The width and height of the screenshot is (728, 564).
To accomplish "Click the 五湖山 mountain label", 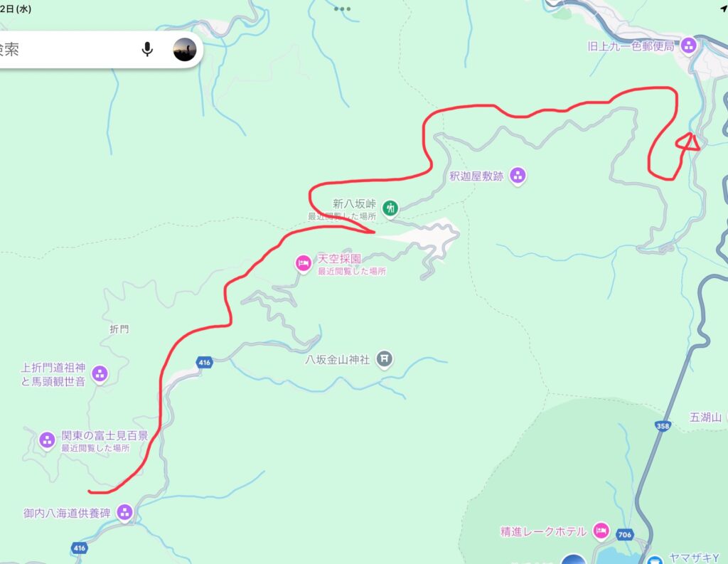I will point(705,417).
